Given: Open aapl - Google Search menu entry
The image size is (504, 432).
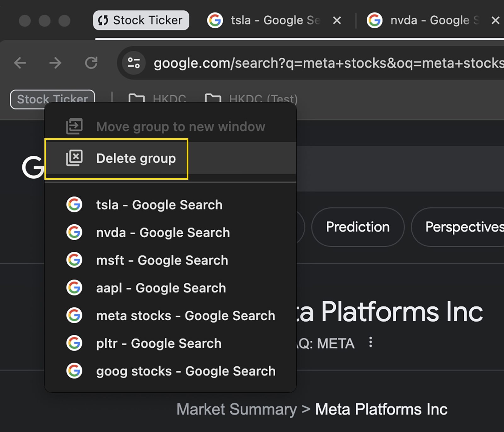Looking at the screenshot, I should coord(170,288).
